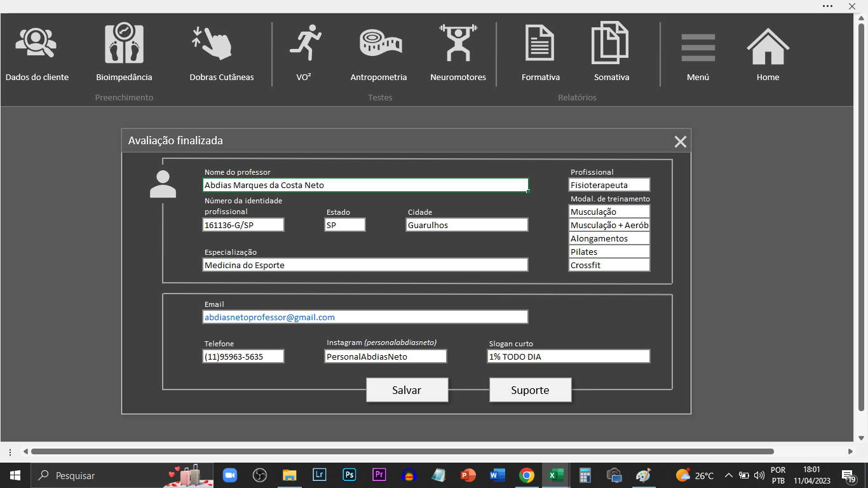868x488 pixels.
Task: Select the VO² running figure icon
Action: click(x=304, y=44)
